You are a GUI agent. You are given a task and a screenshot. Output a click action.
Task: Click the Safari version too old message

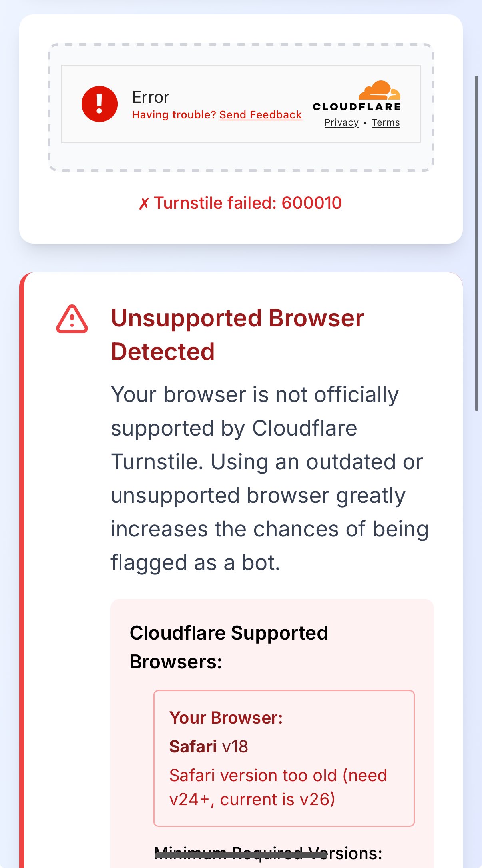tap(278, 787)
